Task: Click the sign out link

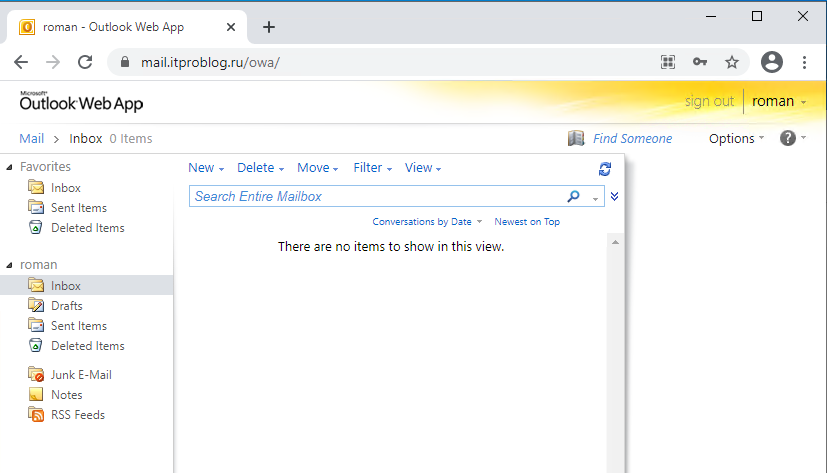Action: [x=709, y=101]
